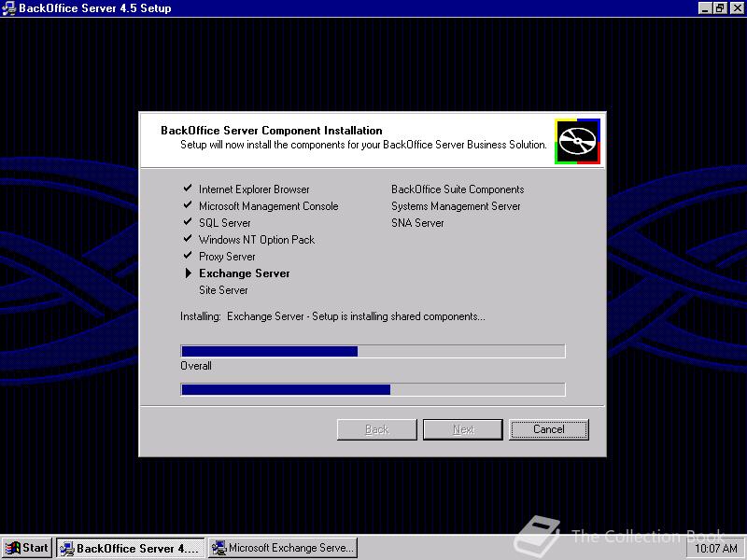Close the BackOffice Server Setup window

click(737, 8)
